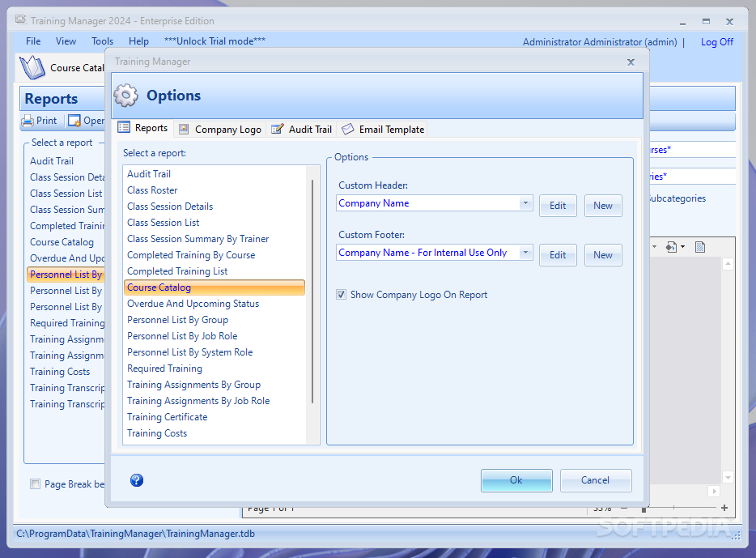The height and width of the screenshot is (558, 756).
Task: Expand the export icon dropdown arrow
Action: tap(682, 247)
